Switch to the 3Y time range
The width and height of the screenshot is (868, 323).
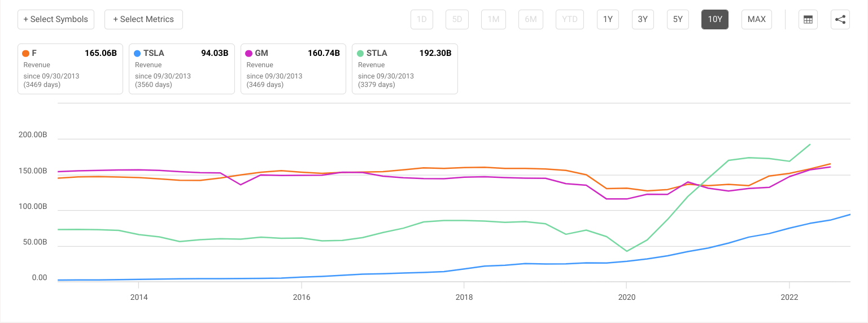[643, 19]
